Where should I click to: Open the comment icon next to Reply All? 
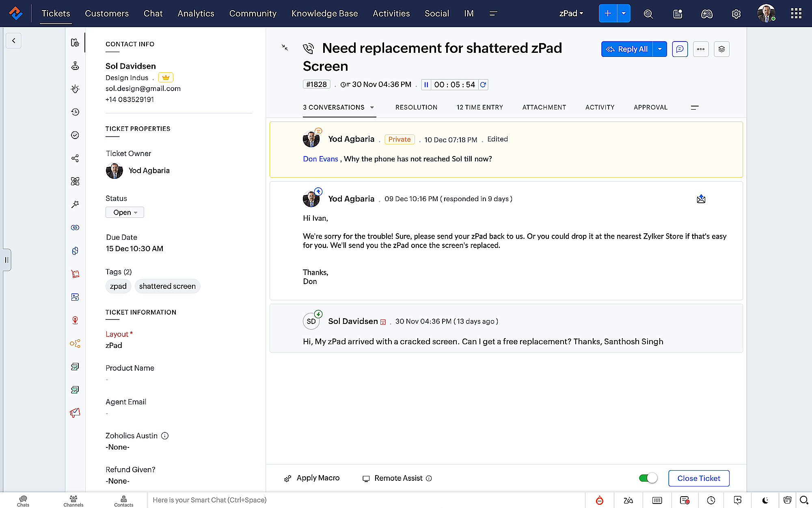[680, 49]
